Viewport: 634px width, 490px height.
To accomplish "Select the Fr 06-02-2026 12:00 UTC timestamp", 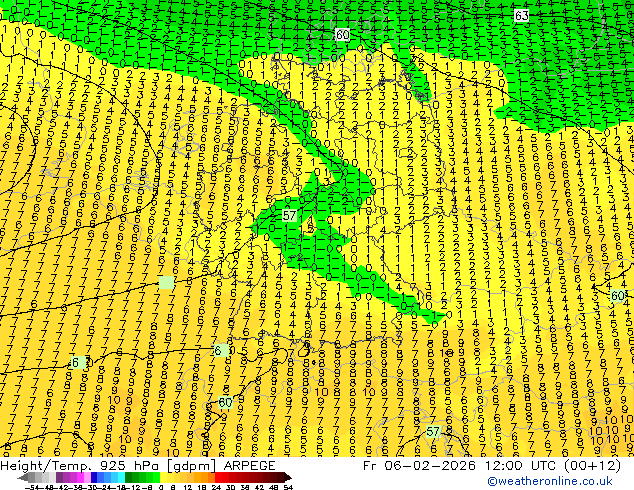I will [492, 465].
